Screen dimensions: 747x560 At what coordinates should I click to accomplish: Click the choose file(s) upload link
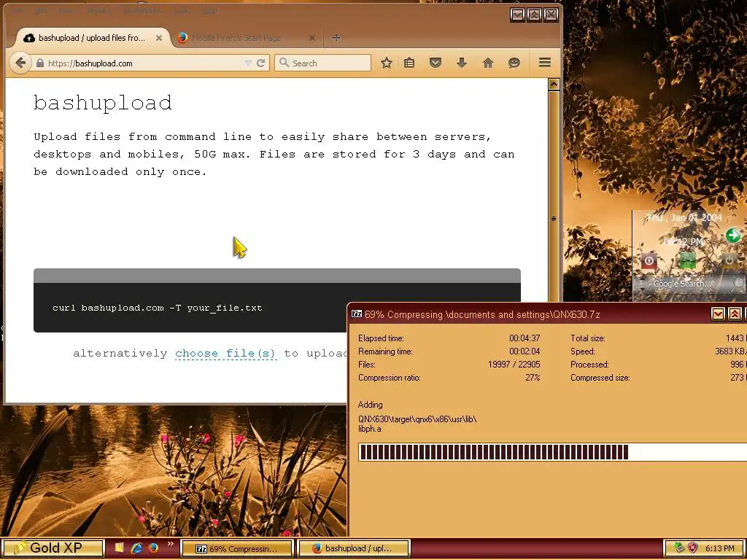(x=225, y=354)
